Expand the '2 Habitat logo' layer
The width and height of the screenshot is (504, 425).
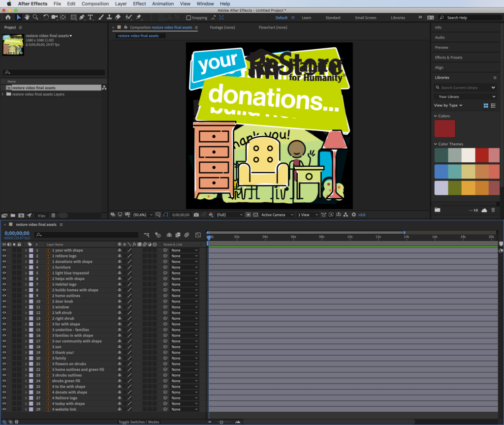click(26, 284)
